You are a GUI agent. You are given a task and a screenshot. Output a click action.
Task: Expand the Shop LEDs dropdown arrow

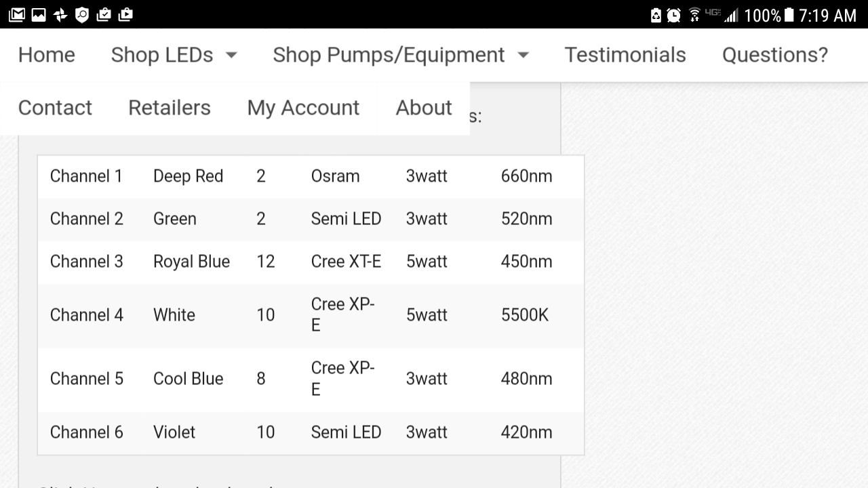click(x=231, y=55)
